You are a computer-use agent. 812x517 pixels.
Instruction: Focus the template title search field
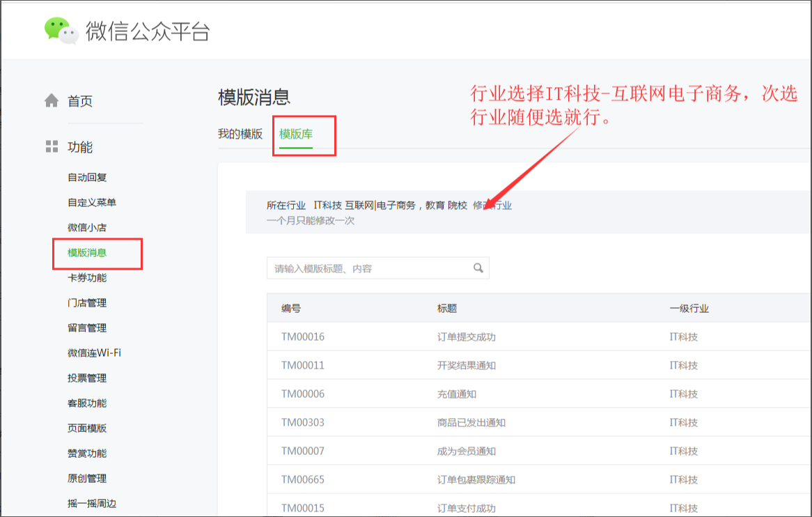click(x=378, y=268)
